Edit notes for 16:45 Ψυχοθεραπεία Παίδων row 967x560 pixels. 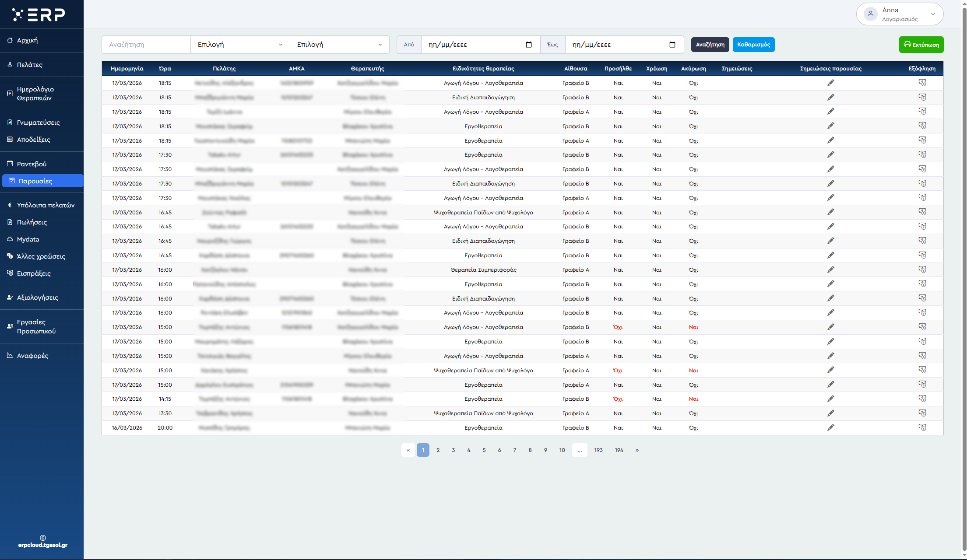coord(830,212)
